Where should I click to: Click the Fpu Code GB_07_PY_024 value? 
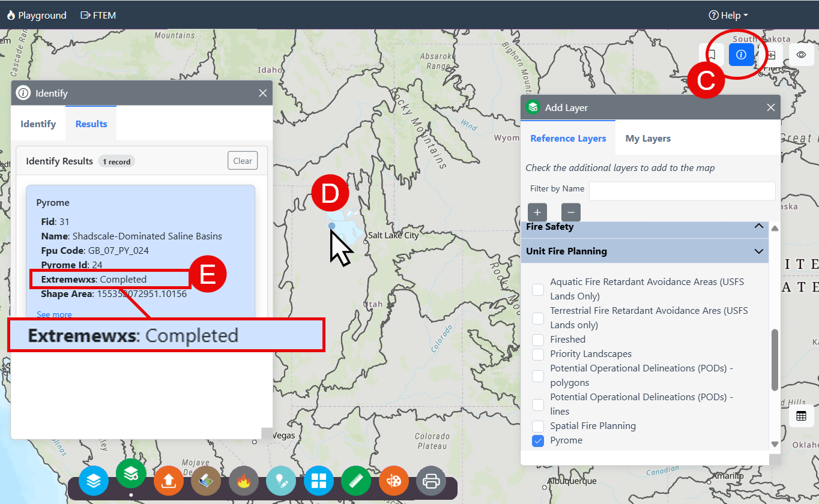pos(118,251)
